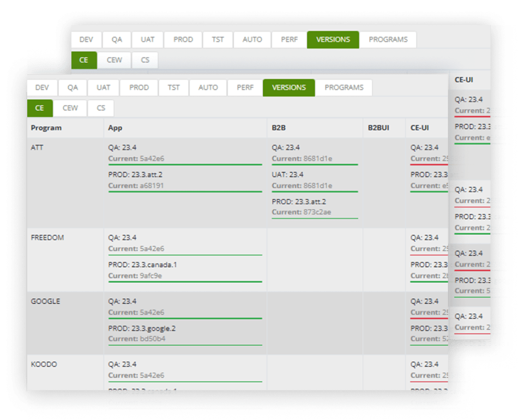Select the UAT tab in front window

tap(104, 88)
